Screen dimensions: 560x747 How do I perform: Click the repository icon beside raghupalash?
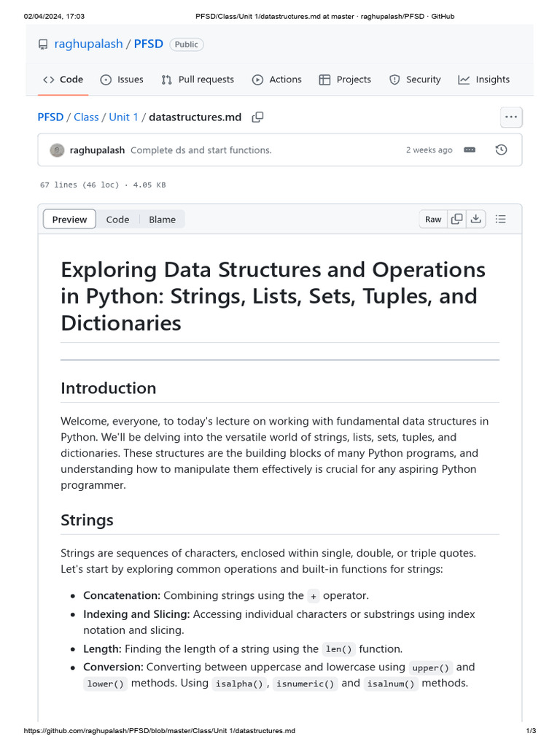pyautogui.click(x=43, y=44)
